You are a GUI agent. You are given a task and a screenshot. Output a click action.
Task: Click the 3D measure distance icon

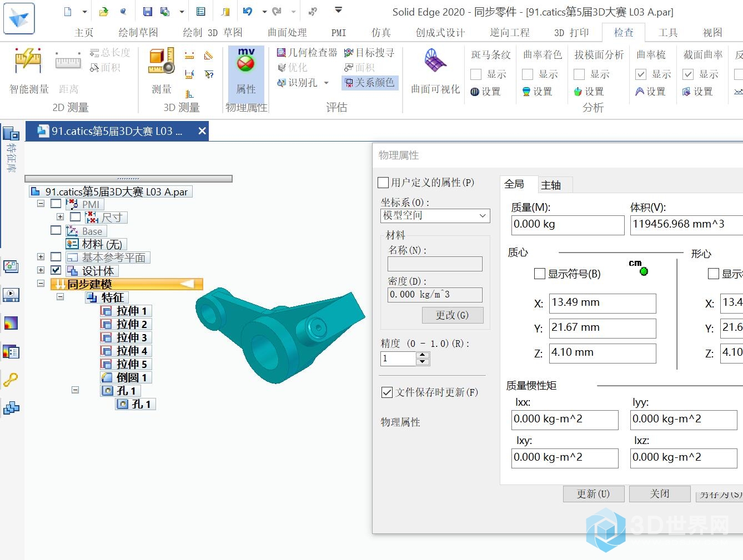[189, 56]
